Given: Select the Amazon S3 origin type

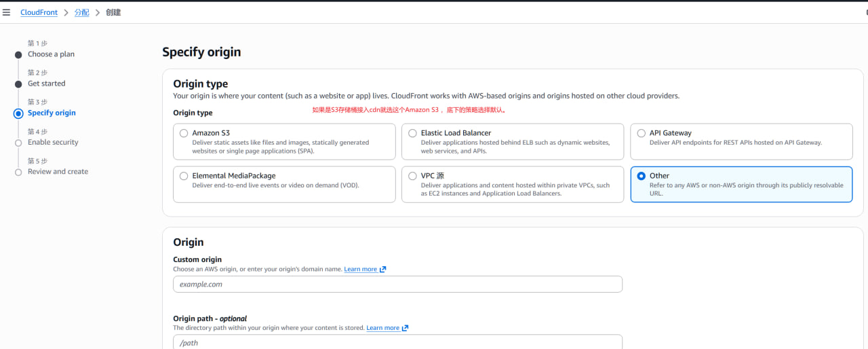Looking at the screenshot, I should pyautogui.click(x=184, y=134).
